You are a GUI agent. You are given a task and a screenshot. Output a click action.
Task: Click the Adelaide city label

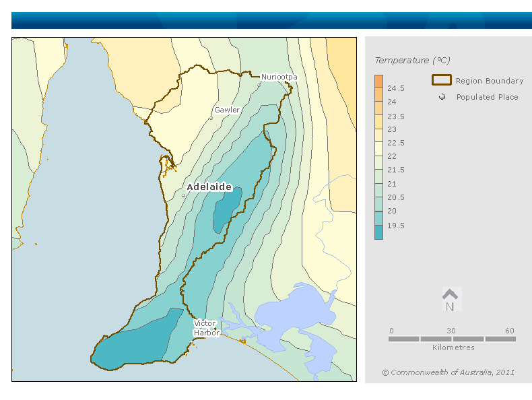click(209, 187)
